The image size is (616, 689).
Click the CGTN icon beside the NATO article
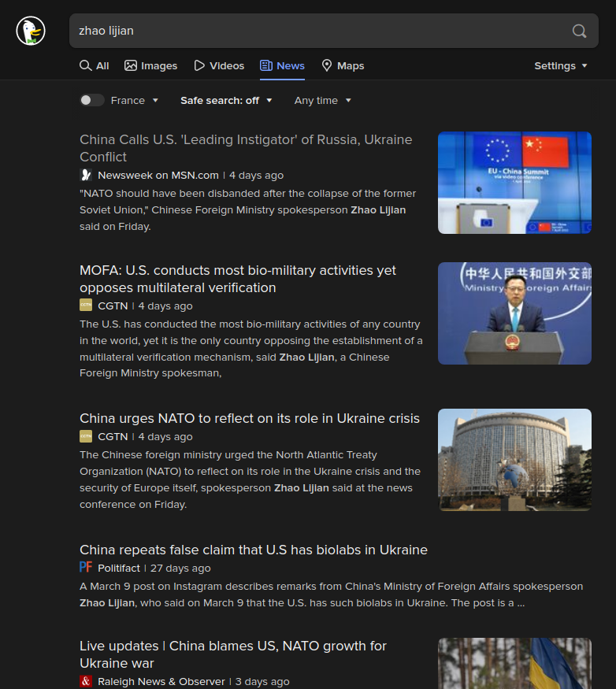click(x=86, y=436)
